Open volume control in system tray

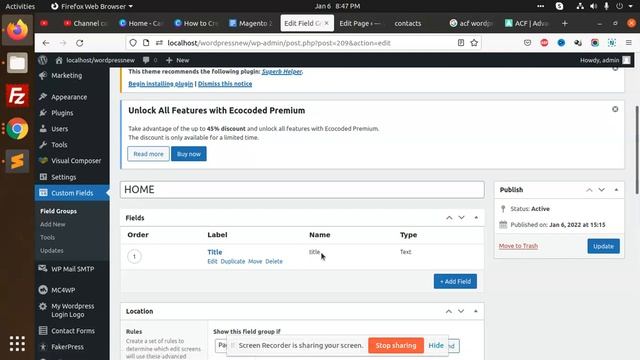(593, 6)
